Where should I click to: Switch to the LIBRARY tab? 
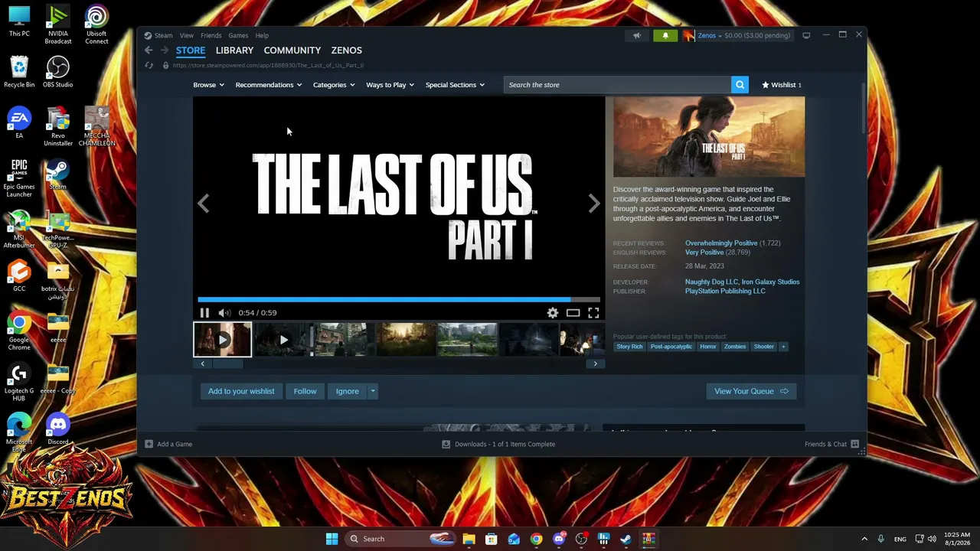pyautogui.click(x=234, y=51)
